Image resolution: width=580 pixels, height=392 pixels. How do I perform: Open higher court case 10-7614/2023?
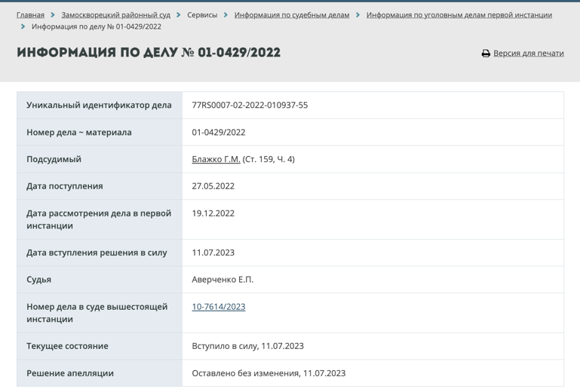point(219,307)
